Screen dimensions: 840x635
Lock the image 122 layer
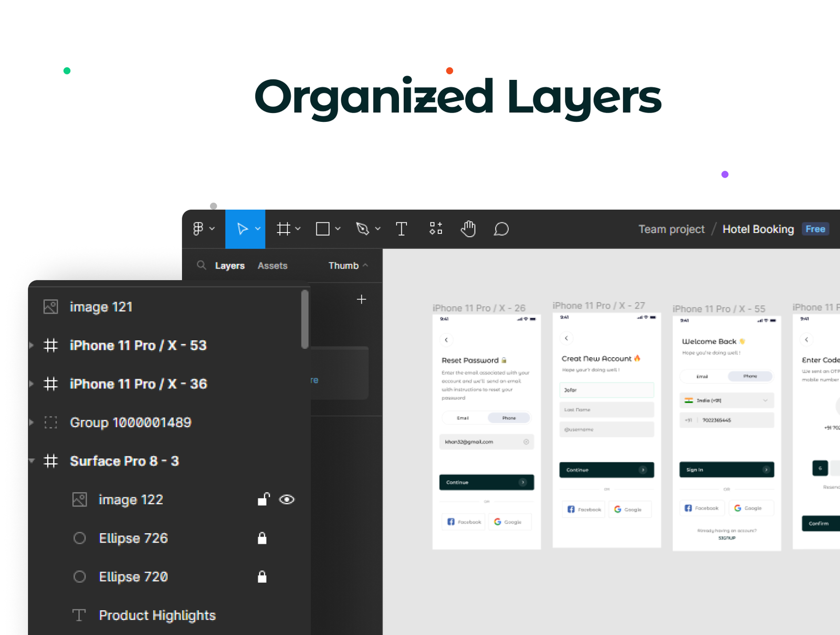click(x=263, y=499)
